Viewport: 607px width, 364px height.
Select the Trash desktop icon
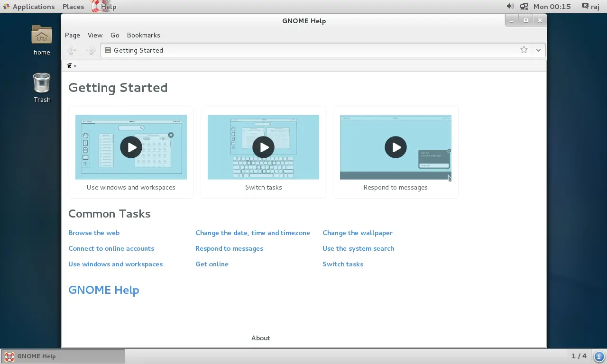[x=42, y=88]
